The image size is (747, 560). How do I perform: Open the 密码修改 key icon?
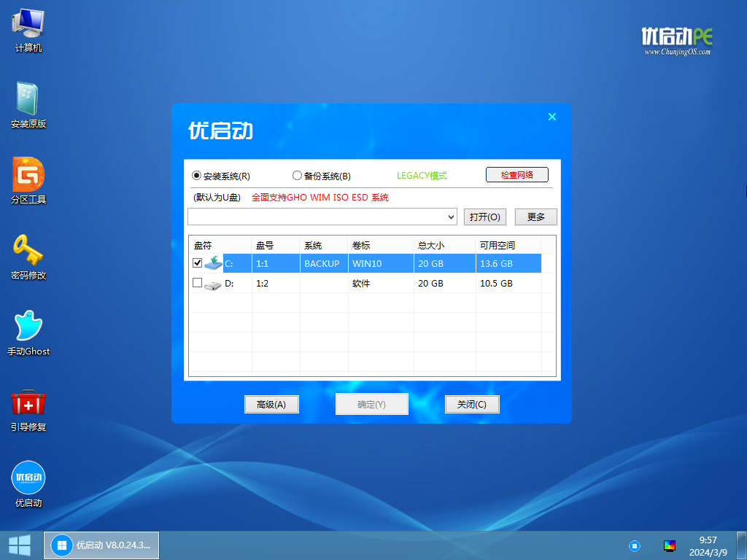(x=28, y=257)
